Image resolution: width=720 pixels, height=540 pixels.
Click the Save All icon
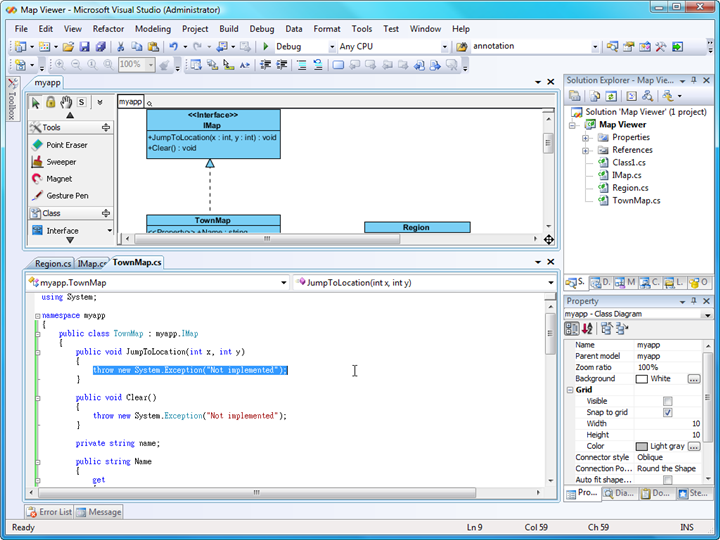click(x=101, y=46)
